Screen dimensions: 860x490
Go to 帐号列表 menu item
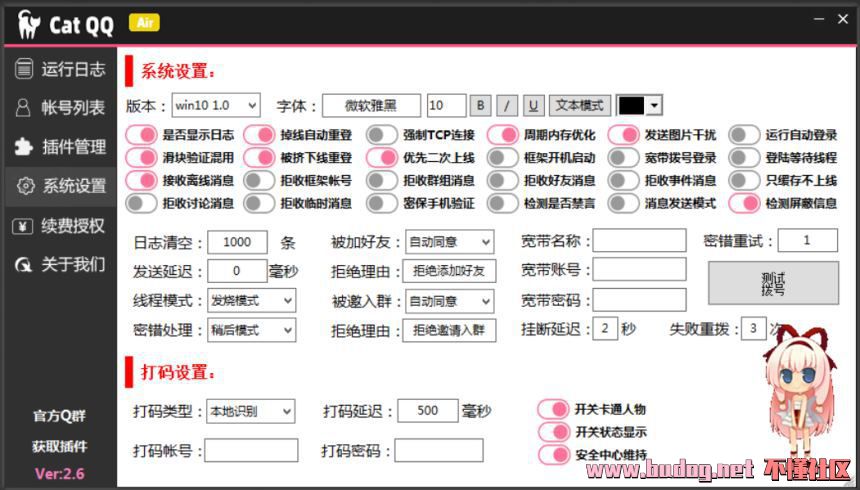coord(60,108)
